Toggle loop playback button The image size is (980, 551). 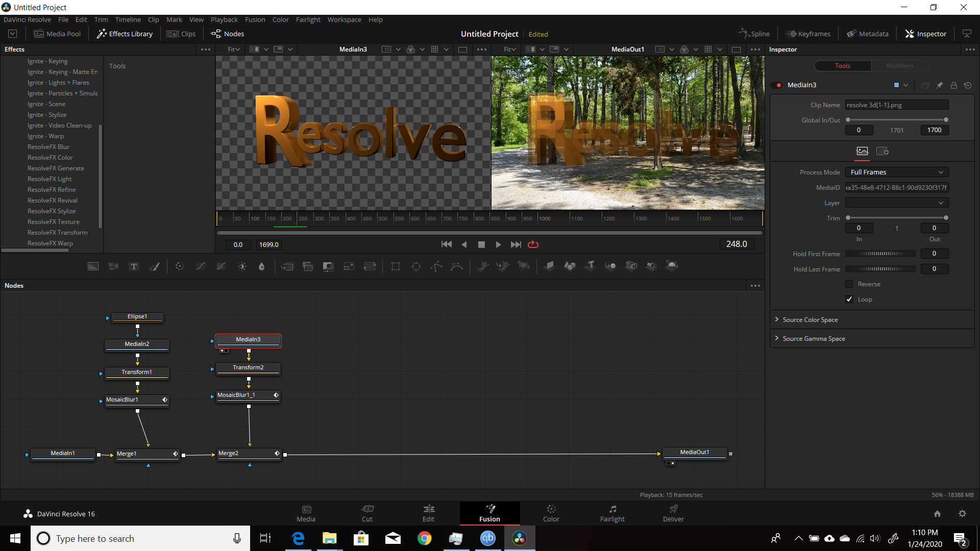point(533,244)
